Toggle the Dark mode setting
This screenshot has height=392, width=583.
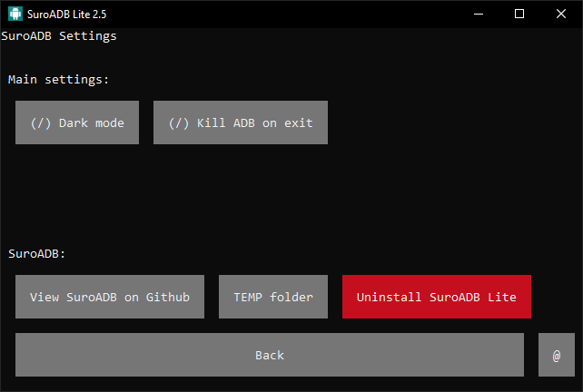77,122
